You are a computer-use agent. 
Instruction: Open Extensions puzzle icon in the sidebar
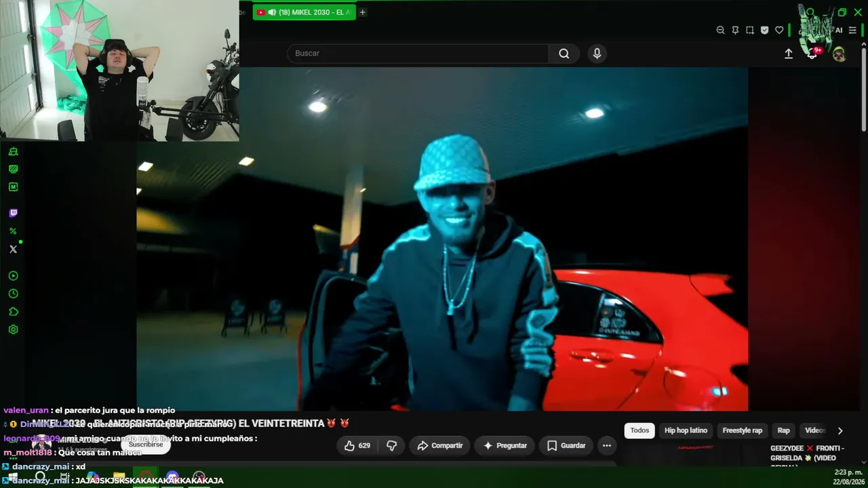click(13, 312)
